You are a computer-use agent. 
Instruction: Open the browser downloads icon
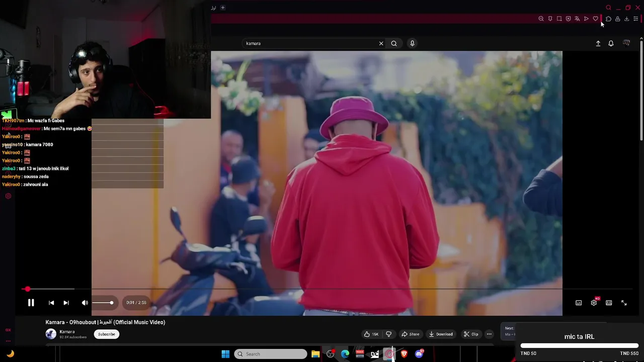click(x=626, y=19)
